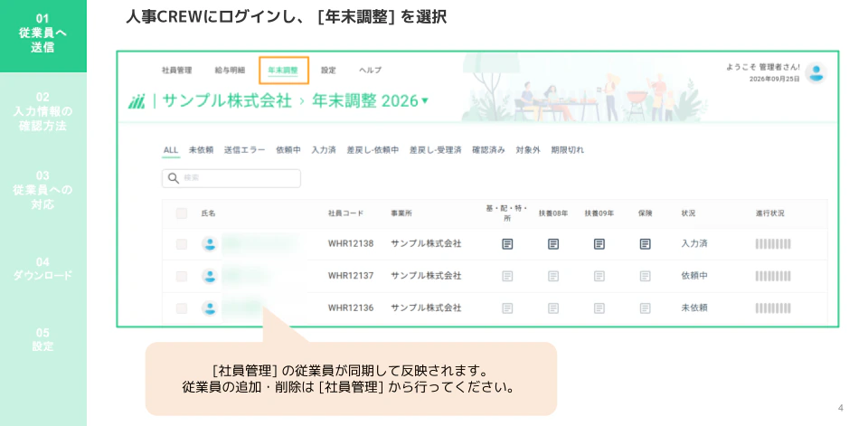
Task: Show the 差戻し-受理済 filter
Action: point(435,150)
